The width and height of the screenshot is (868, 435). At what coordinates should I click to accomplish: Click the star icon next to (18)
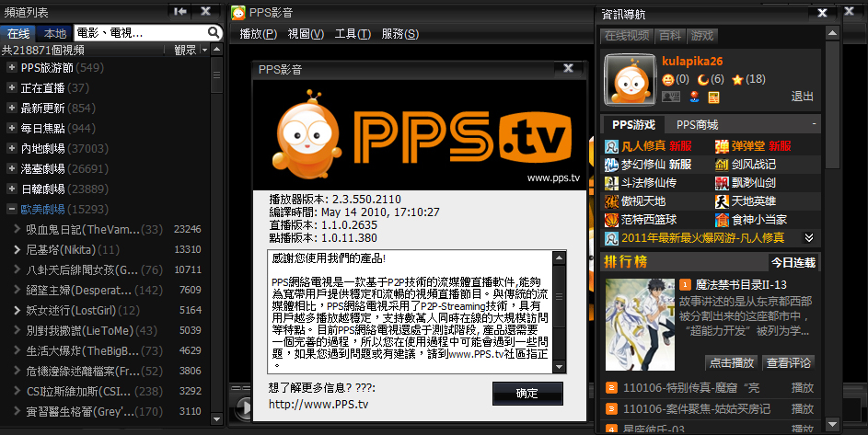pos(736,80)
